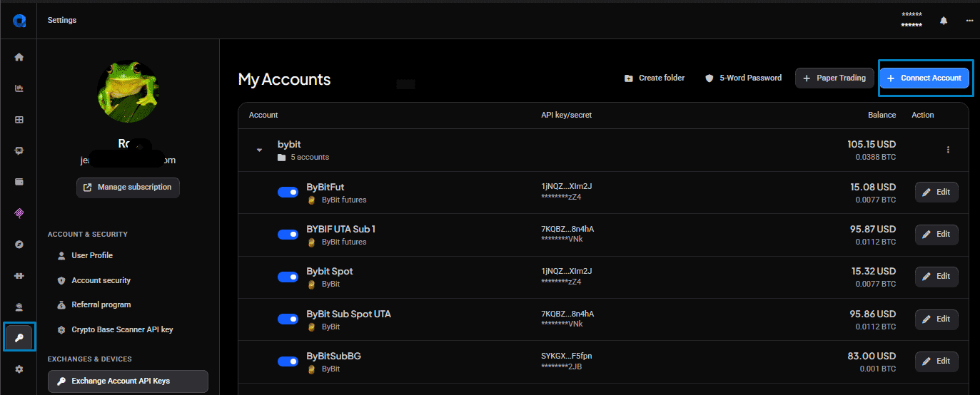Click the Account column header
The image size is (980, 395).
[263, 115]
